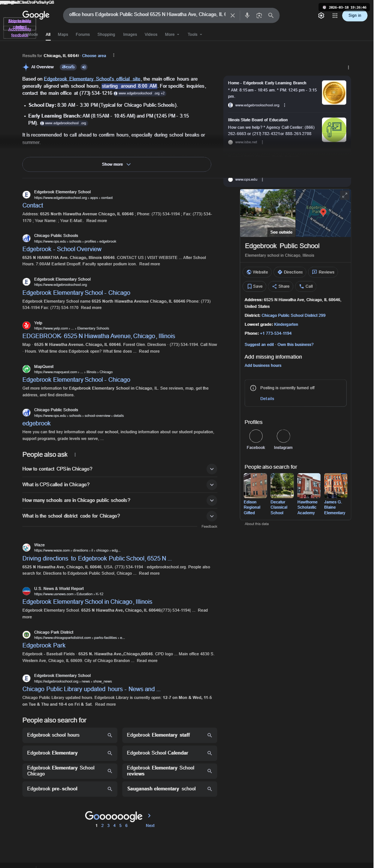The height and width of the screenshot is (868, 378).
Task: Open the Google apps grid icon
Action: 335,16
